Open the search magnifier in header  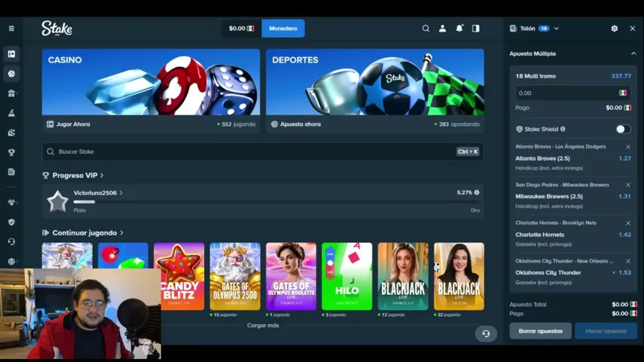[426, 29]
